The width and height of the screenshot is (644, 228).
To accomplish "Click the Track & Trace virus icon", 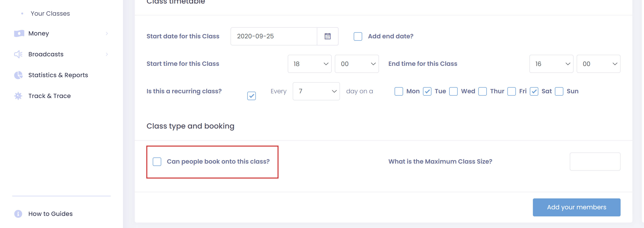I will pos(18,96).
